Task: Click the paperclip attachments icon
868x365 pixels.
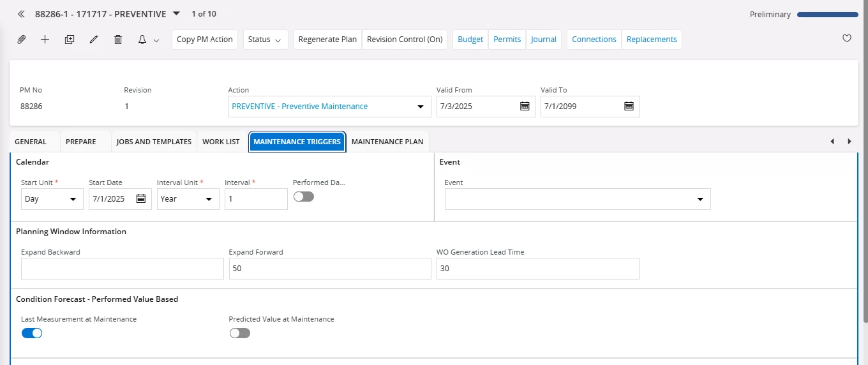Action: click(21, 40)
